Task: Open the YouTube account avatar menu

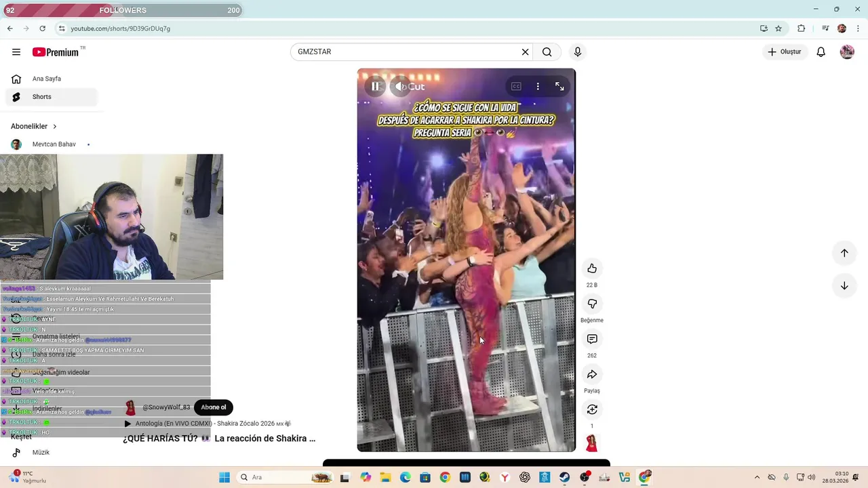Action: pyautogui.click(x=847, y=52)
